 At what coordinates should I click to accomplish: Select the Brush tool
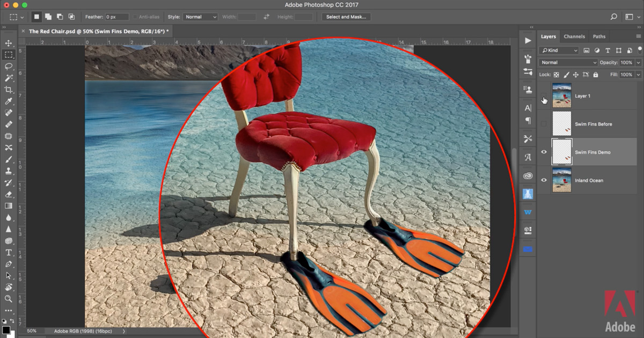click(x=9, y=159)
